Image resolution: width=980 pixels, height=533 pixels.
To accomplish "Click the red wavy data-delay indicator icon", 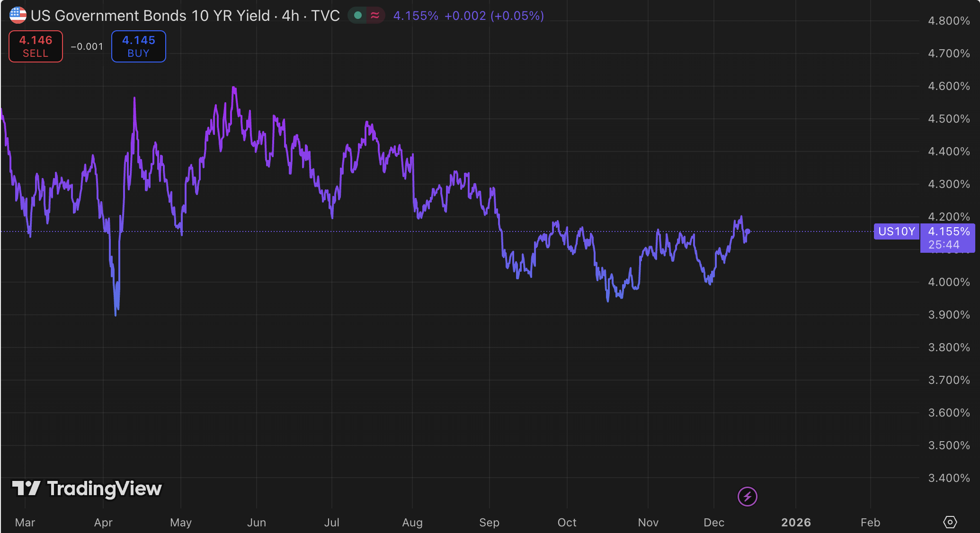I will pyautogui.click(x=375, y=16).
